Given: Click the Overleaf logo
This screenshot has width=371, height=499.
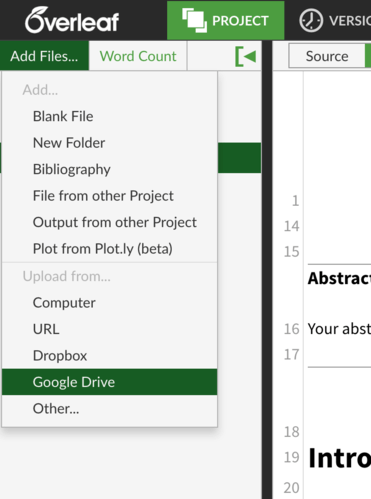Looking at the screenshot, I should tap(72, 20).
